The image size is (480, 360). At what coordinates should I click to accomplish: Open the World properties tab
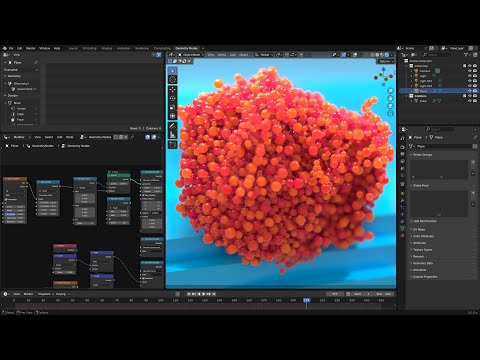click(402, 175)
